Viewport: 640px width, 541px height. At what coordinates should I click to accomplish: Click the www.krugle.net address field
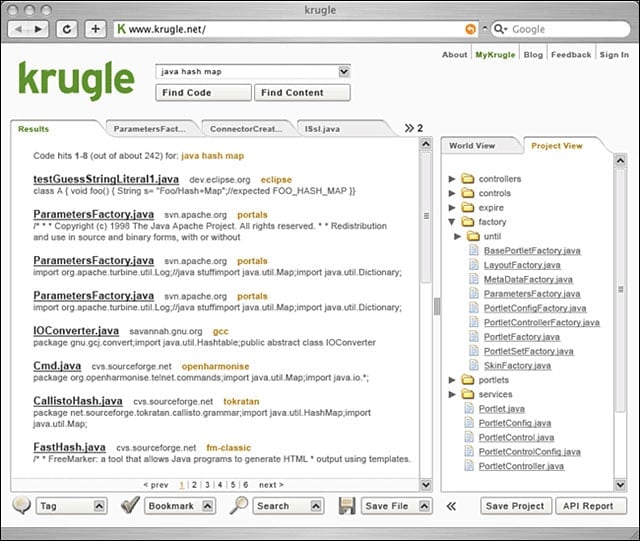pyautogui.click(x=296, y=29)
